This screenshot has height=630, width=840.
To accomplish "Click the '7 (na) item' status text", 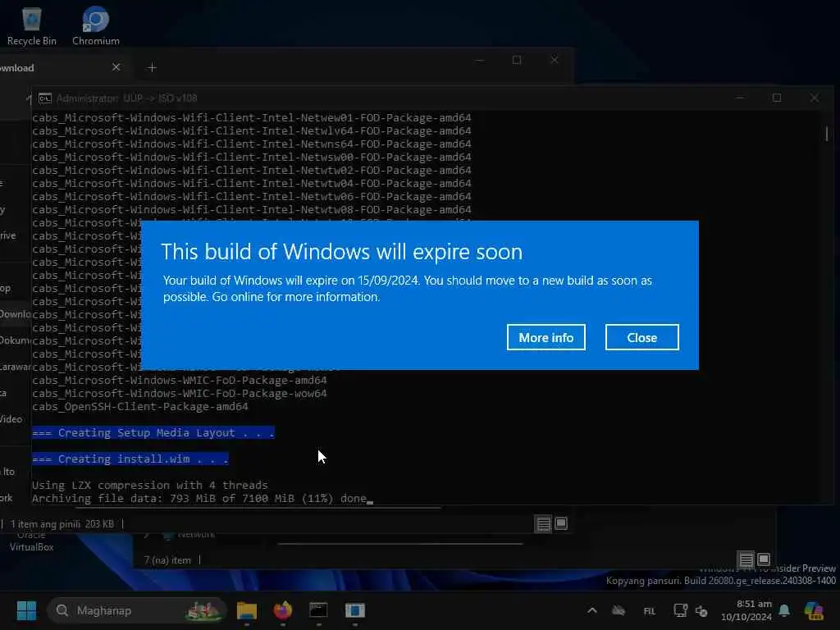I will [167, 560].
